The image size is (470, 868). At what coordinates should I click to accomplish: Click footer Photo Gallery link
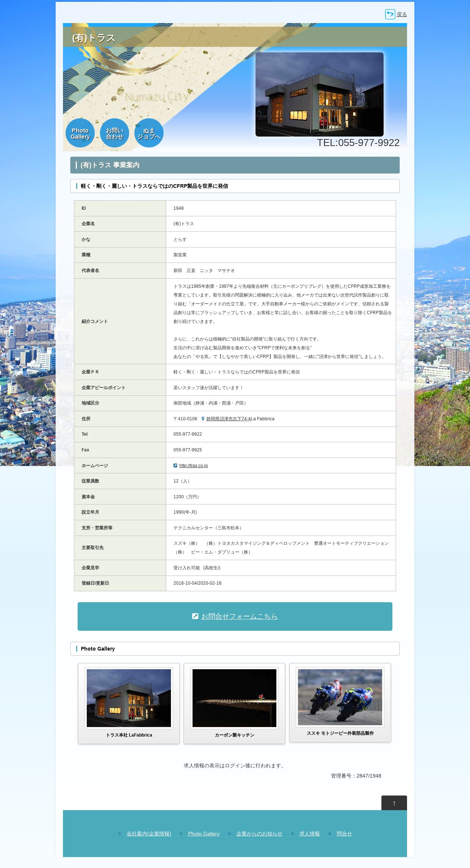coord(204,834)
